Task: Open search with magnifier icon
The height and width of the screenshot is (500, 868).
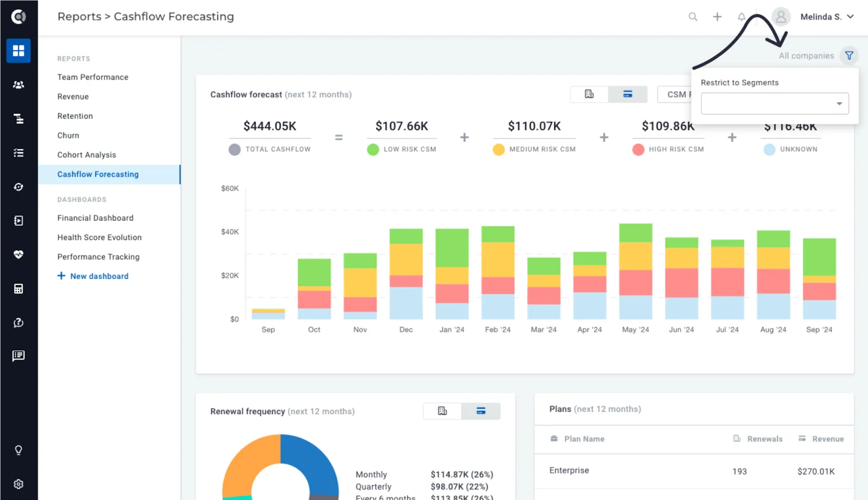Action: point(693,17)
